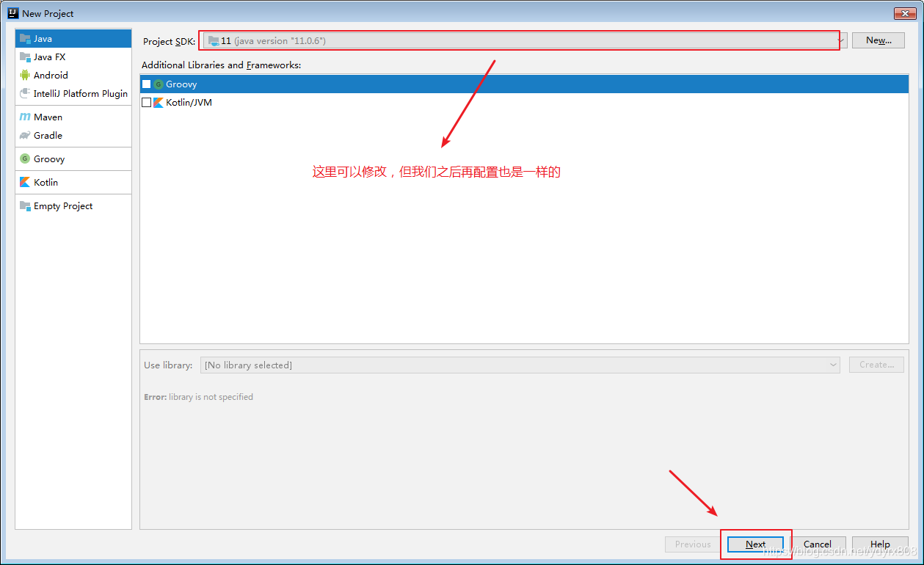Screen dimensions: 924x565
Task: Click the Previous button
Action: tap(693, 544)
